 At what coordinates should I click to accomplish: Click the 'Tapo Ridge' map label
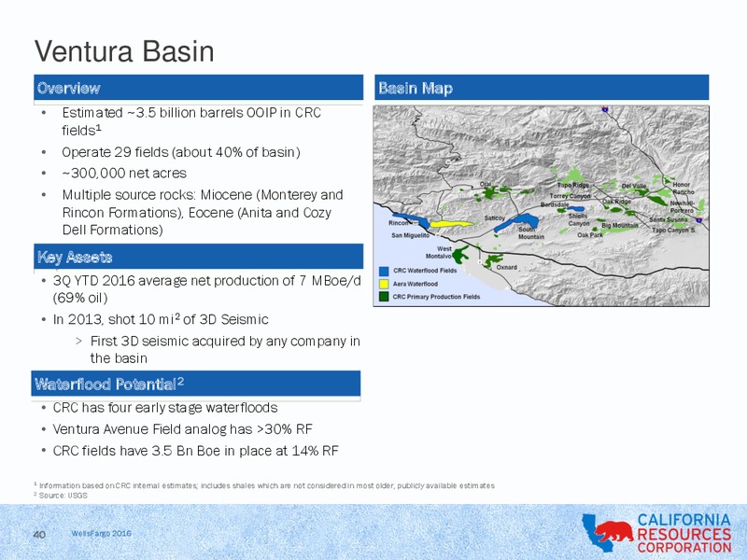(573, 185)
